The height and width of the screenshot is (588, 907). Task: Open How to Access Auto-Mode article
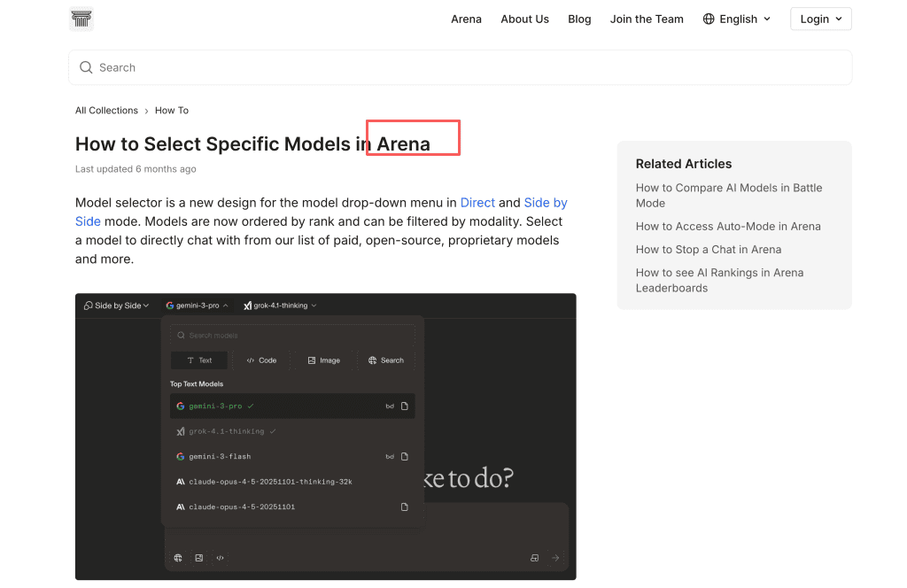coord(728,227)
